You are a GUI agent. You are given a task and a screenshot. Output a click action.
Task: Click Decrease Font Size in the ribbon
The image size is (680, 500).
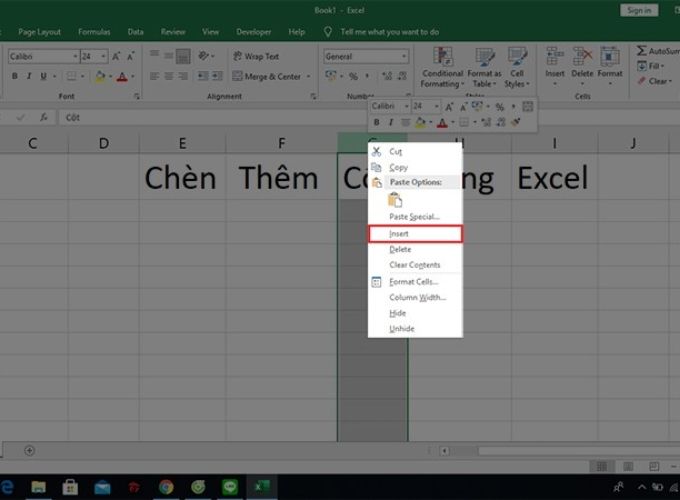(x=131, y=56)
